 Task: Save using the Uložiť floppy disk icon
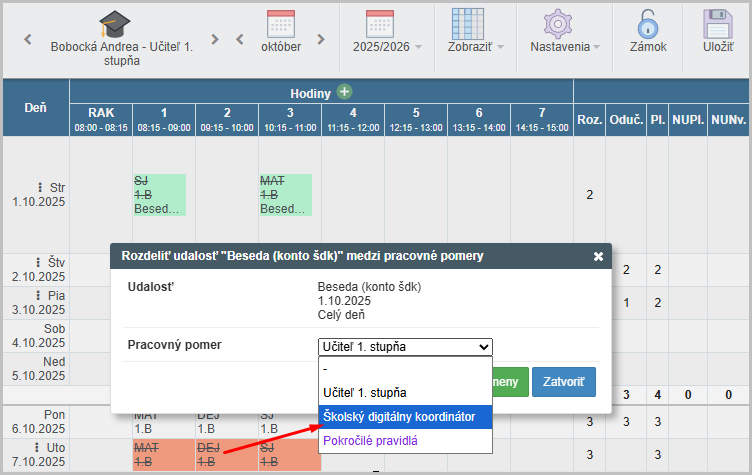coord(718,23)
